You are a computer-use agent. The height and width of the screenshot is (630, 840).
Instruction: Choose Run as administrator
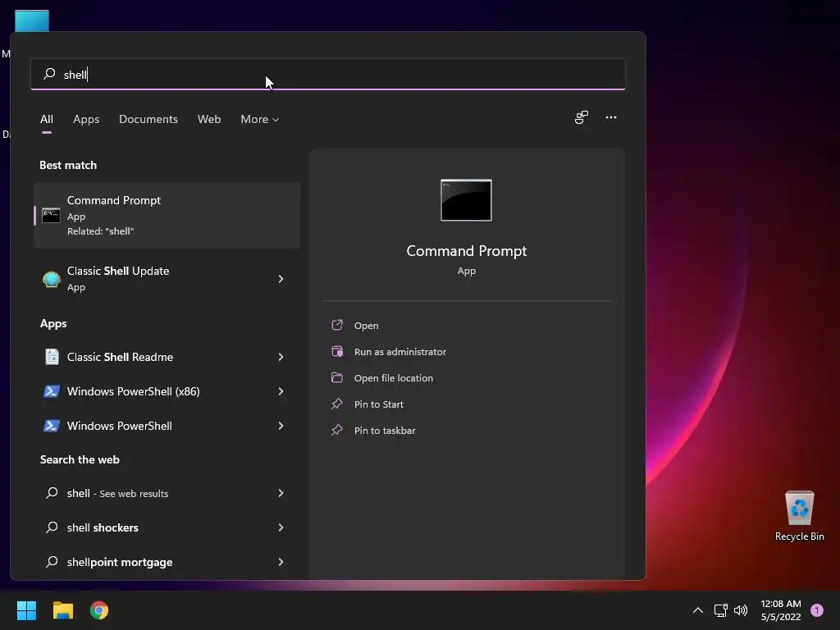[400, 351]
